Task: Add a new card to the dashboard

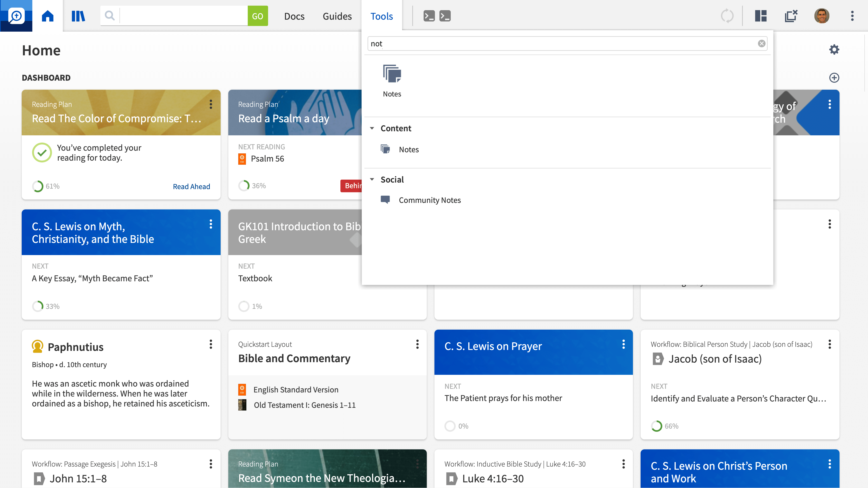Action: [834, 78]
